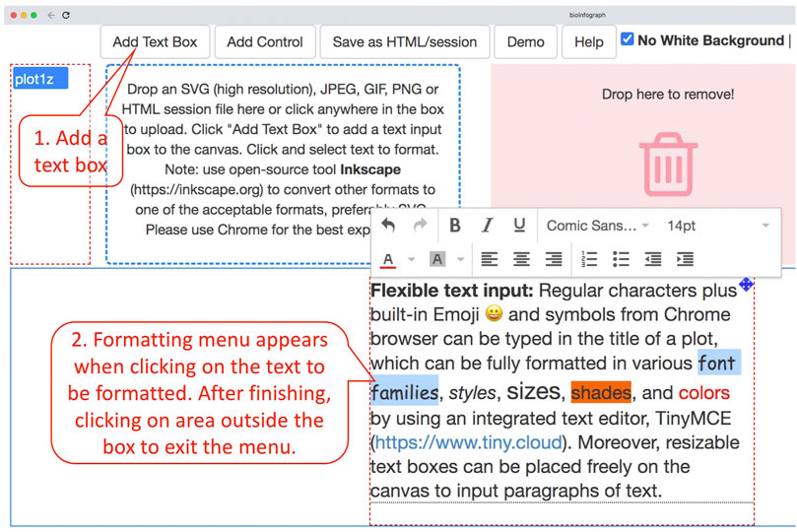Click the selected word 'families'
797x532 pixels.
point(405,392)
